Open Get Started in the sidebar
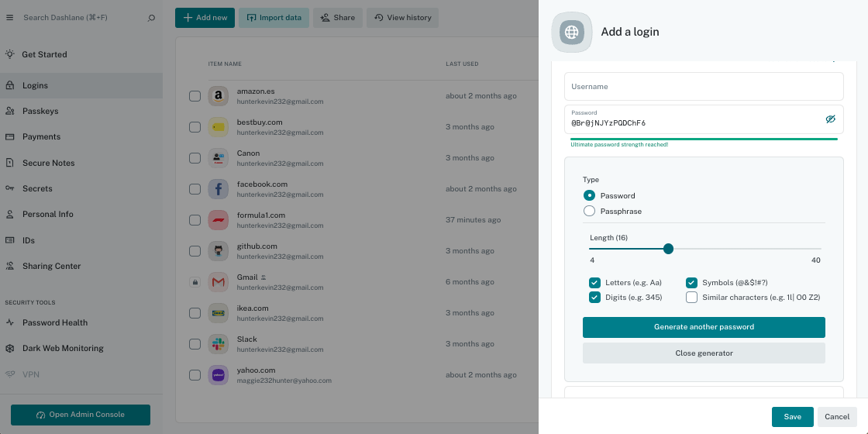The height and width of the screenshot is (434, 868). tap(81, 54)
